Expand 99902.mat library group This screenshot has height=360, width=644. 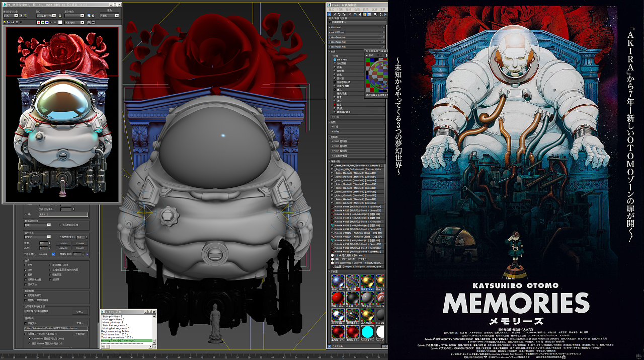click(356, 27)
